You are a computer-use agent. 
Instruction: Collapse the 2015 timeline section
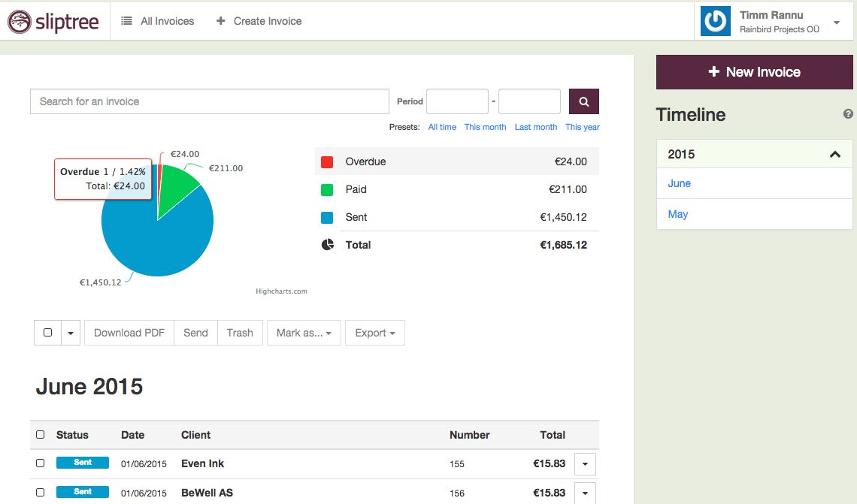(x=834, y=154)
